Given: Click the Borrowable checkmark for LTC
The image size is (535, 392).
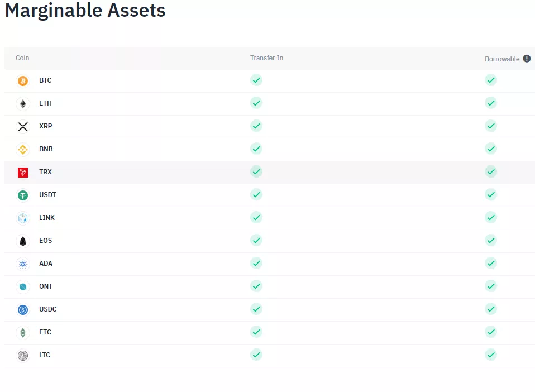Looking at the screenshot, I should point(491,355).
